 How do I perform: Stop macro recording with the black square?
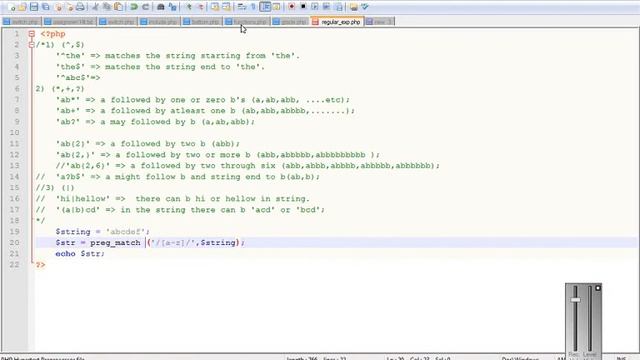coord(303,7)
